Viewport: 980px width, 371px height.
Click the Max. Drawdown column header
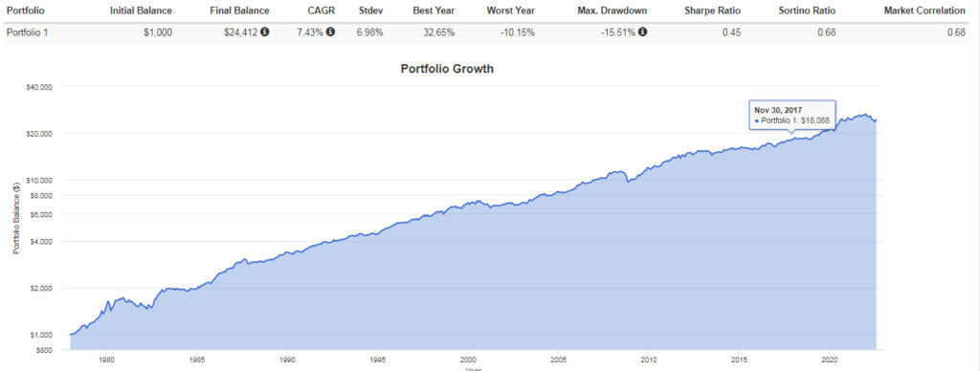612,11
